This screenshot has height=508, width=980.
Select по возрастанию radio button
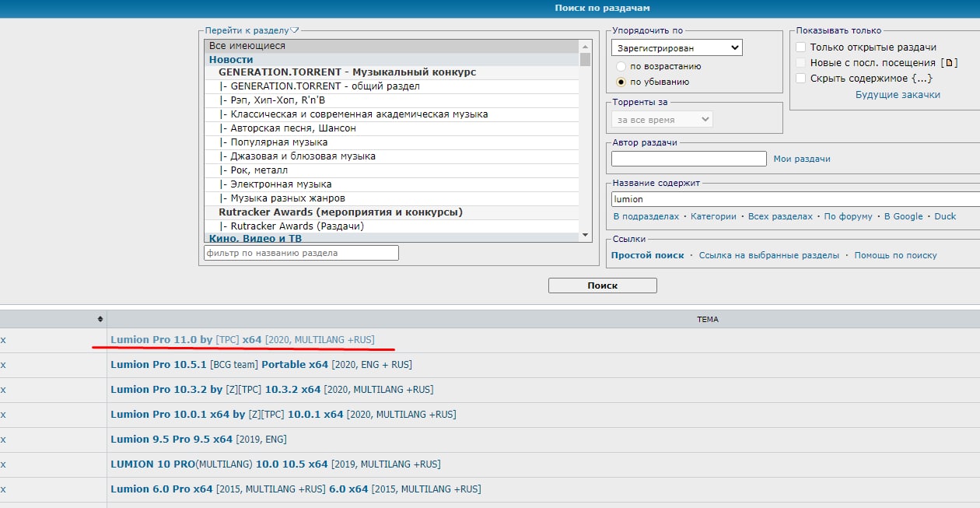click(621, 67)
